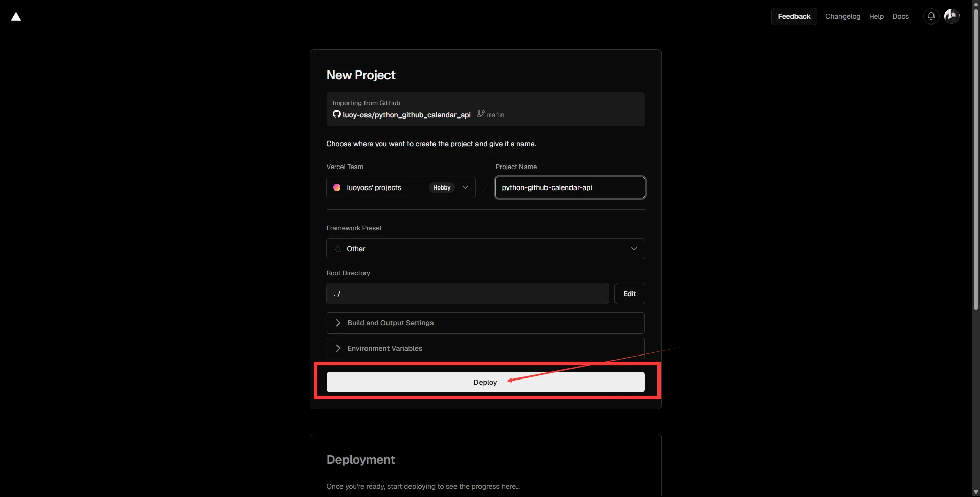Click the GitHub octocat icon
This screenshot has width=980, height=497.
coord(336,114)
